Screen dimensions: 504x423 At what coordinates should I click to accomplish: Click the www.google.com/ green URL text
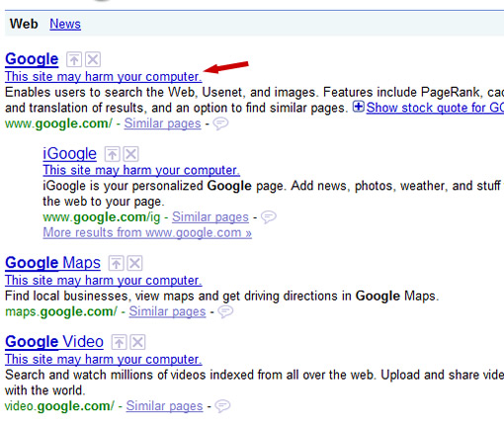tap(58, 124)
